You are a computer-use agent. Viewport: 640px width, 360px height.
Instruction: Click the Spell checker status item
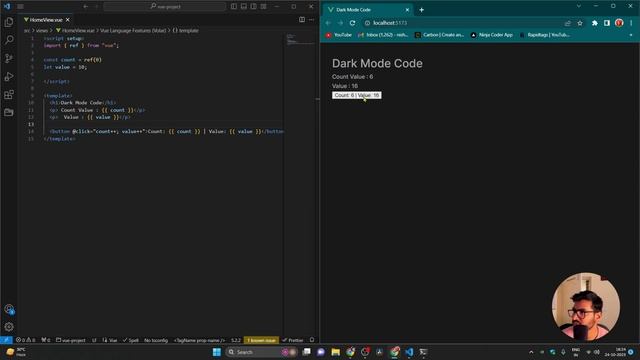[x=131, y=340]
